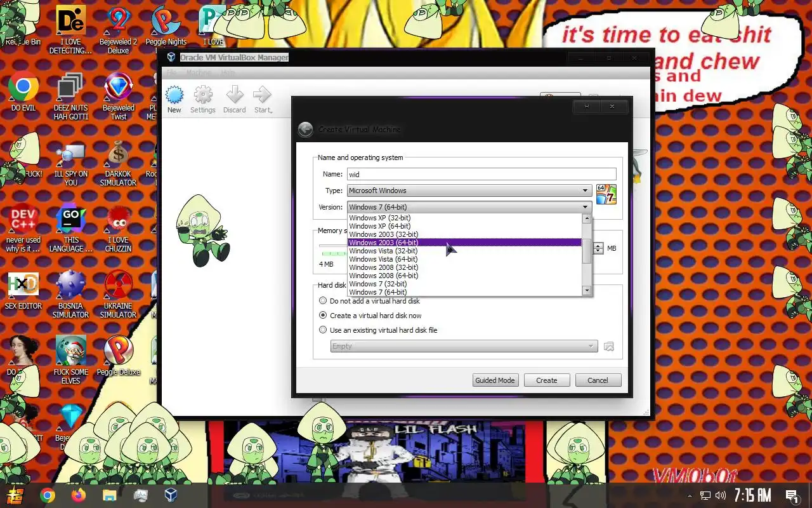Open Settings from the VirtualBox Manager toolbar
The image size is (812, 508).
point(203,96)
